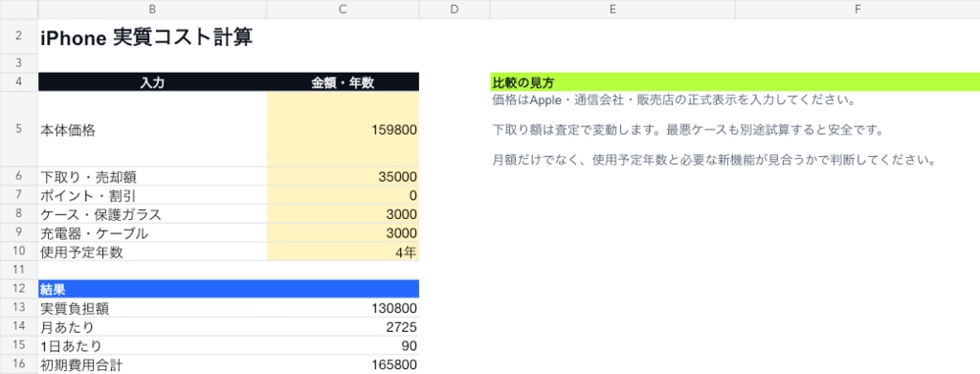Select the 165800 initial total cell

pyautogui.click(x=343, y=364)
